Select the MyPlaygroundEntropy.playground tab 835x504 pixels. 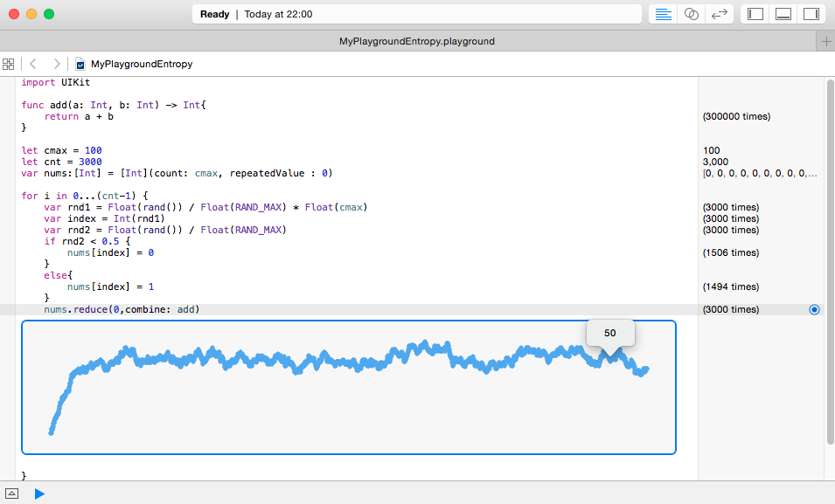417,41
